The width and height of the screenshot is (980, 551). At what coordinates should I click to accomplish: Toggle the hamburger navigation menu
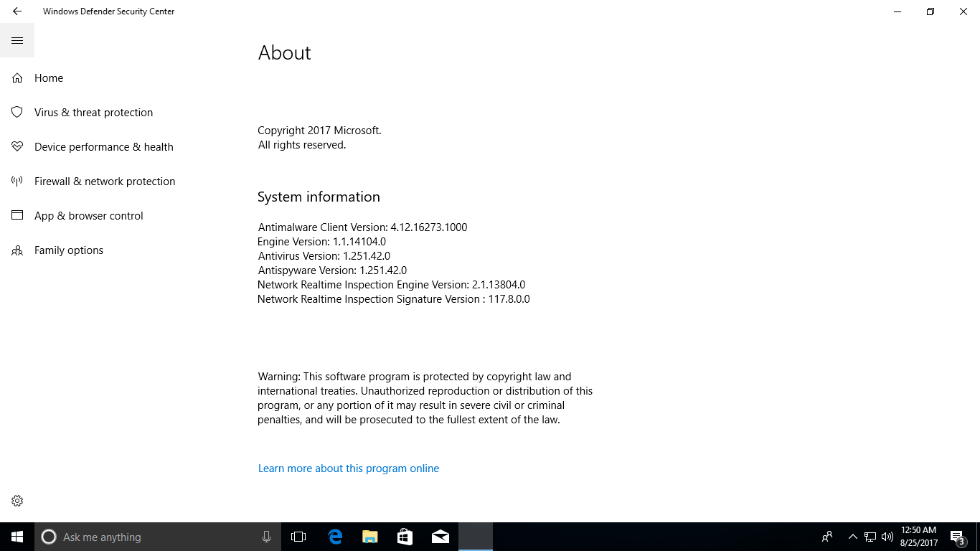tap(17, 40)
